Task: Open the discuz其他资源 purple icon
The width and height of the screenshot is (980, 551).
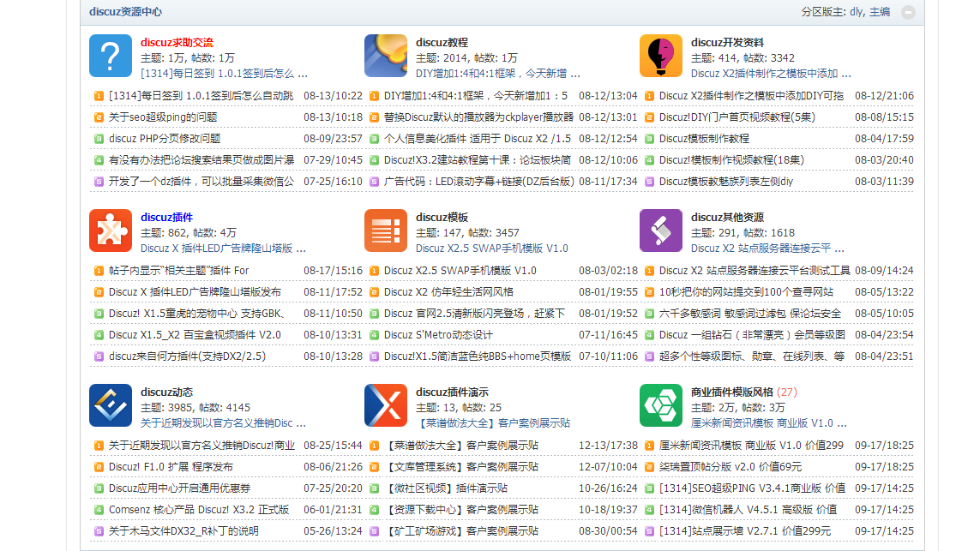Action: [x=661, y=231]
